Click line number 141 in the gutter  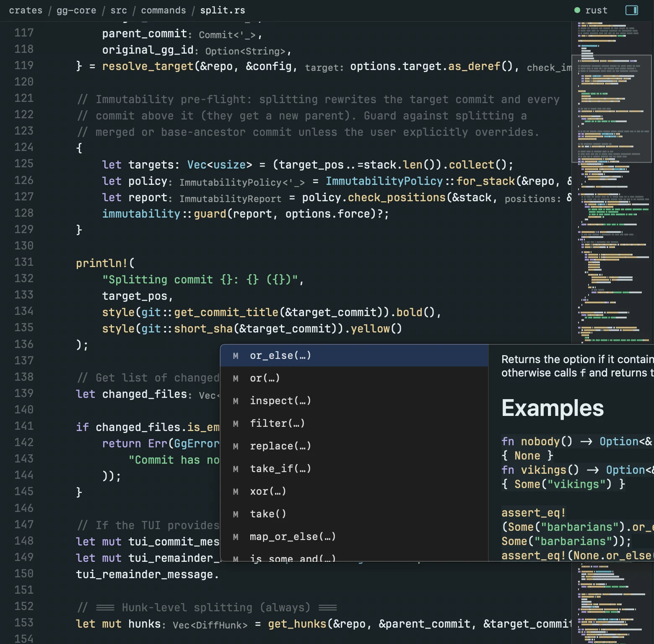(x=24, y=426)
